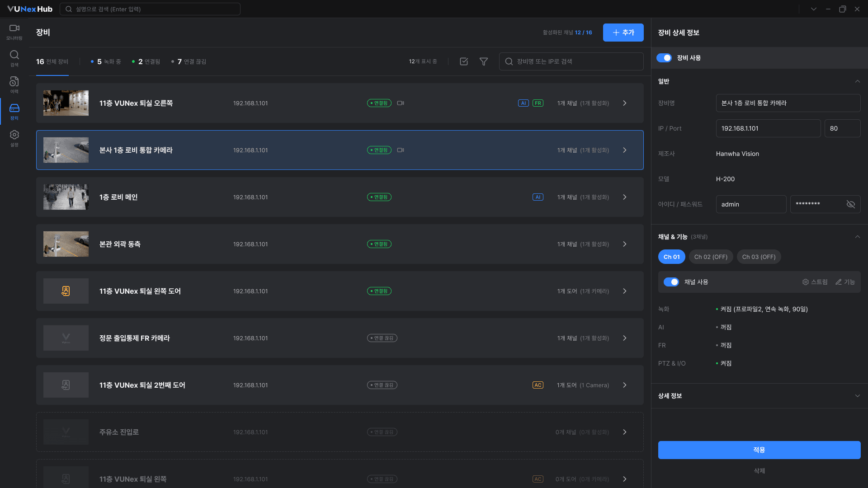This screenshot has height=488, width=868.
Task: Click the 설명으로 검색 global search field
Action: [150, 9]
